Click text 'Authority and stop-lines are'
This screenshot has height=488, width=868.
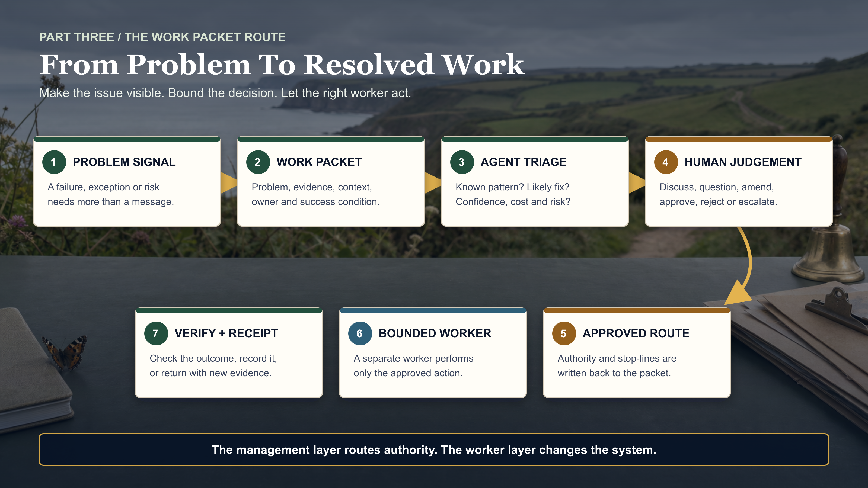(617, 358)
